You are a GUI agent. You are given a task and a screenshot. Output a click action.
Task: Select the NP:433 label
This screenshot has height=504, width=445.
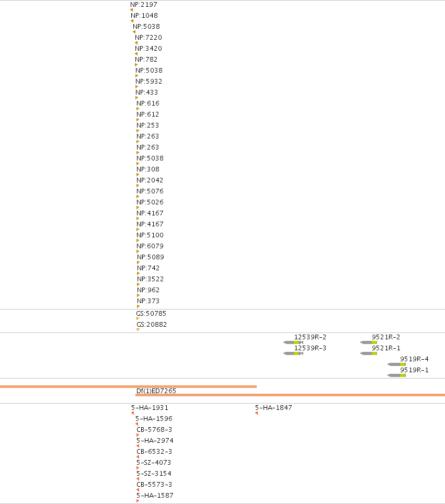click(x=146, y=92)
